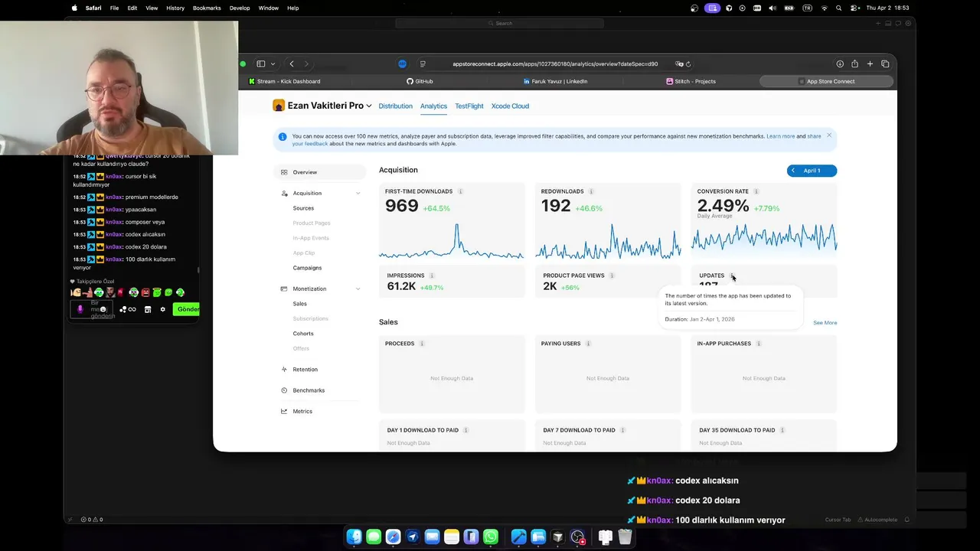Click the First-Time Downloads chart
Screen dimensions: 980x551
pyautogui.click(x=451, y=241)
